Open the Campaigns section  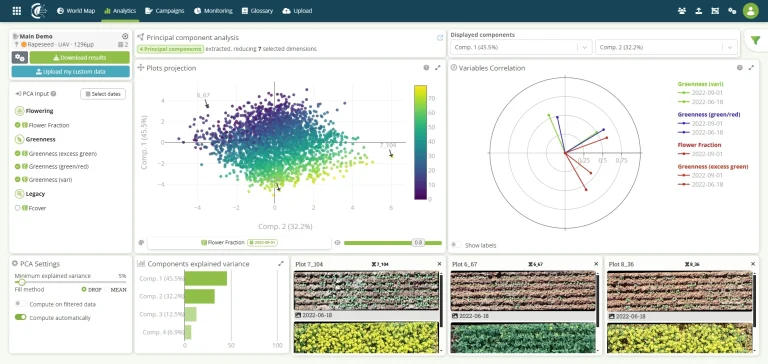(x=165, y=11)
